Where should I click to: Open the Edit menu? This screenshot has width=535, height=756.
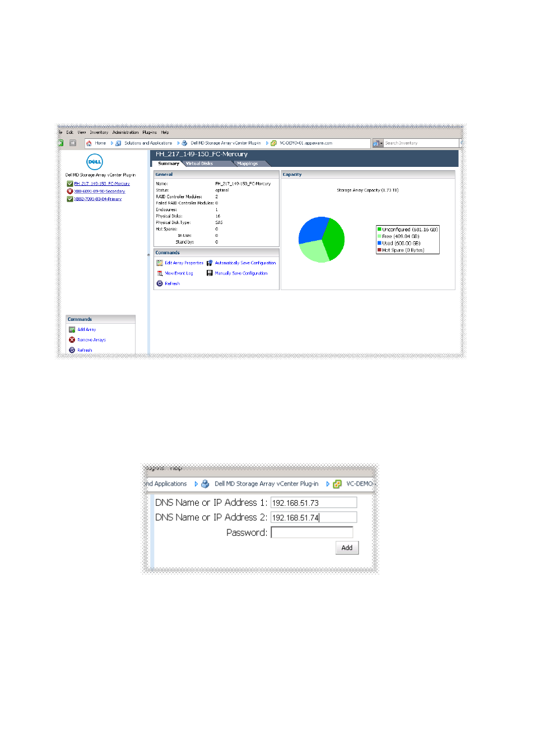click(70, 133)
